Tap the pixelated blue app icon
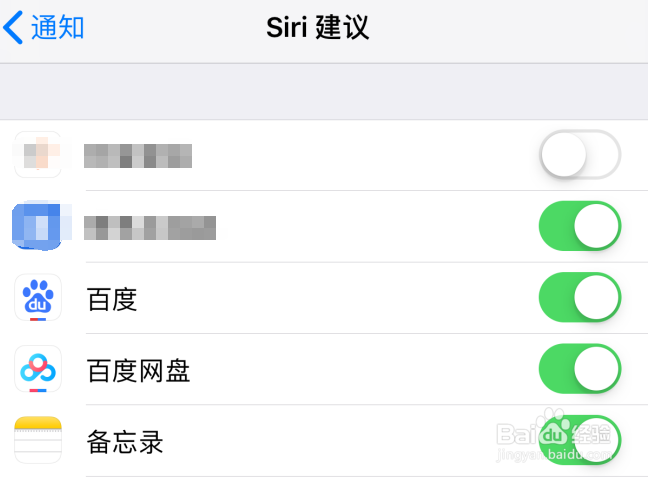Screen dimensions: 648x477 pos(37,226)
